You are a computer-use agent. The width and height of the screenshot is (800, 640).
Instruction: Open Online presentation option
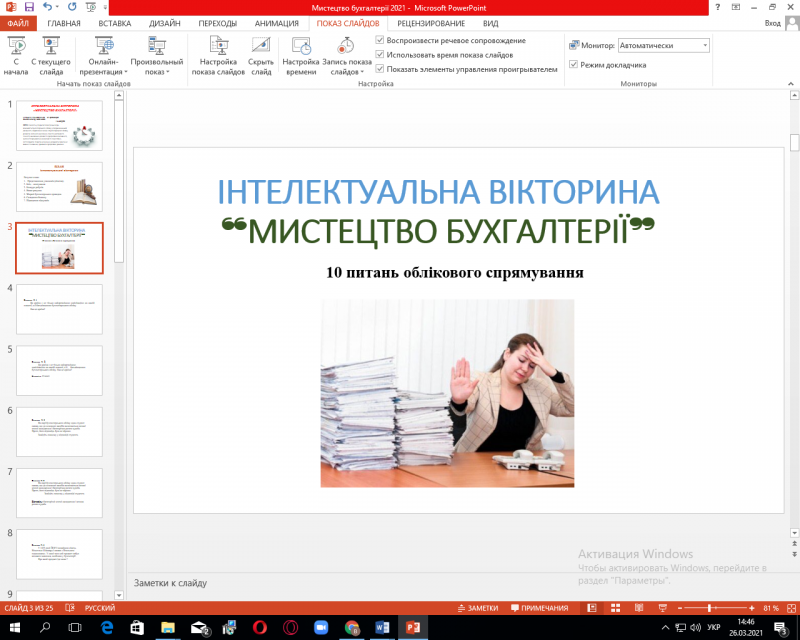104,56
